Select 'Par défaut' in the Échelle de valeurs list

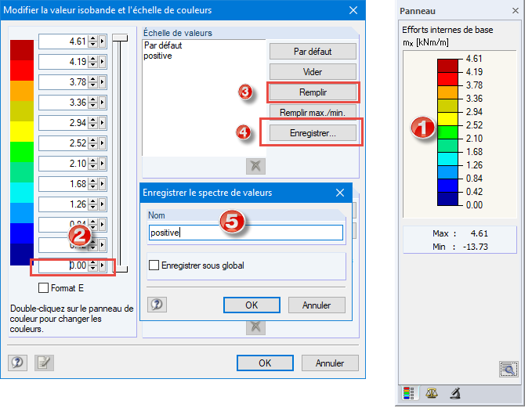(163, 45)
